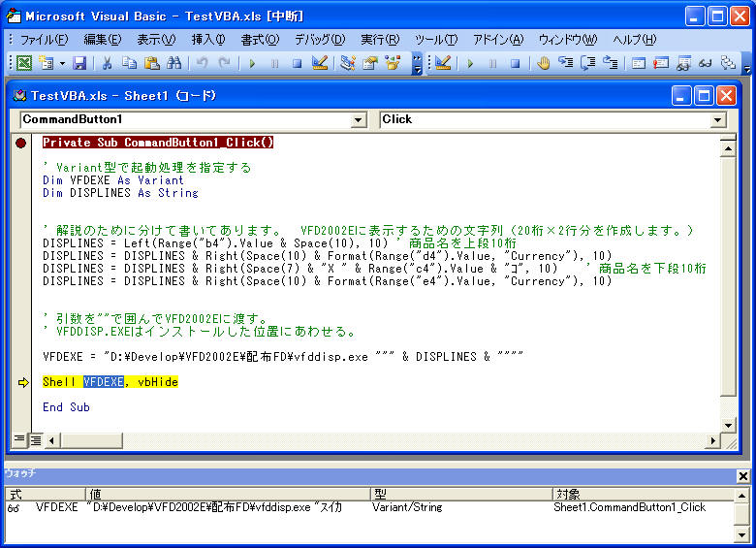Screen dimensions: 756x548
Task: Click Break in the Debug toolbar
Action: [492, 63]
